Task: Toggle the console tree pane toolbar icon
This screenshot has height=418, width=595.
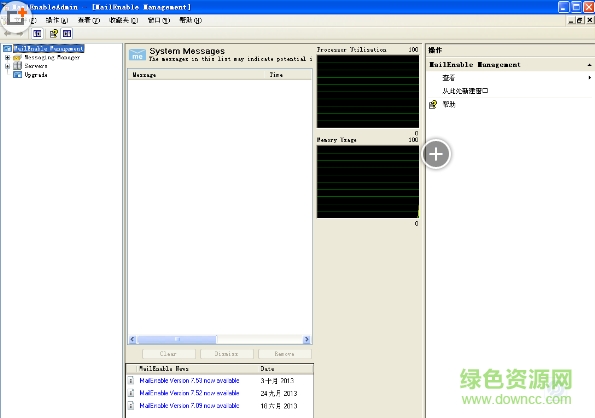Action: pos(37,34)
